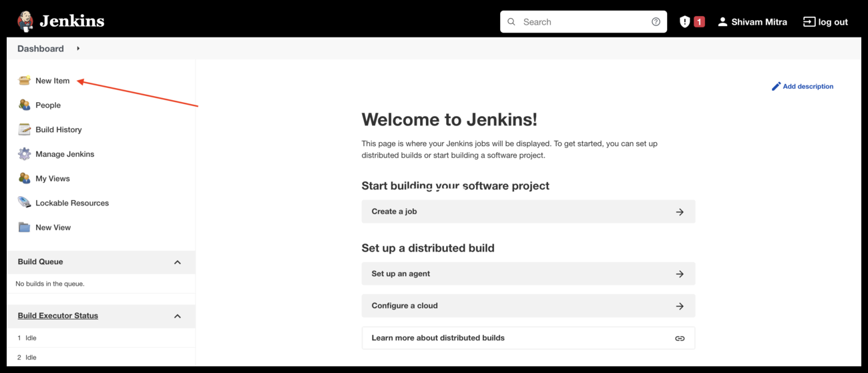868x373 pixels.
Task: Click the My Views icon
Action: [x=25, y=178]
